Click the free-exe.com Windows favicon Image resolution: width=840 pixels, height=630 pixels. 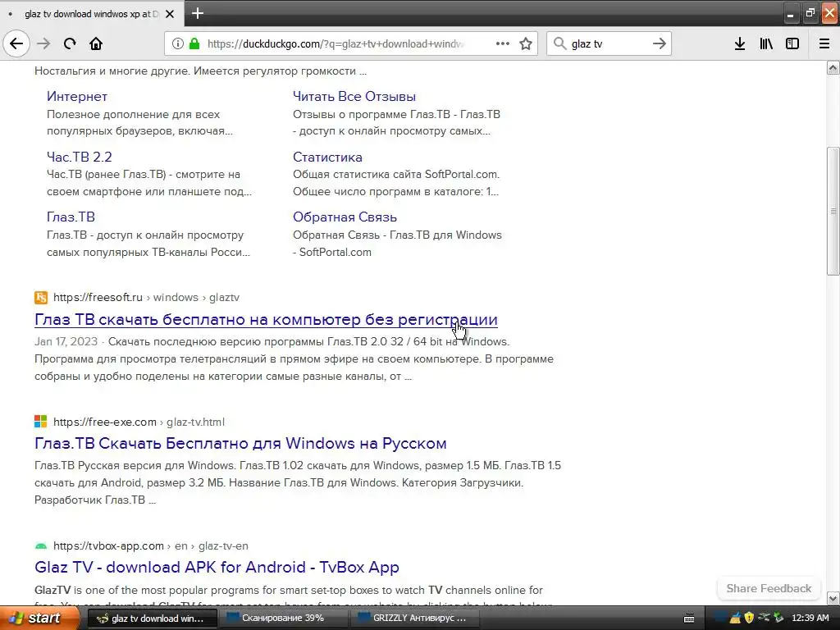point(41,422)
